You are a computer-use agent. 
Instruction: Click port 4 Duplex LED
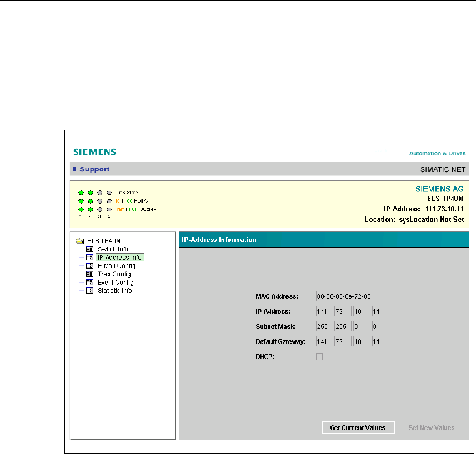pos(109,209)
